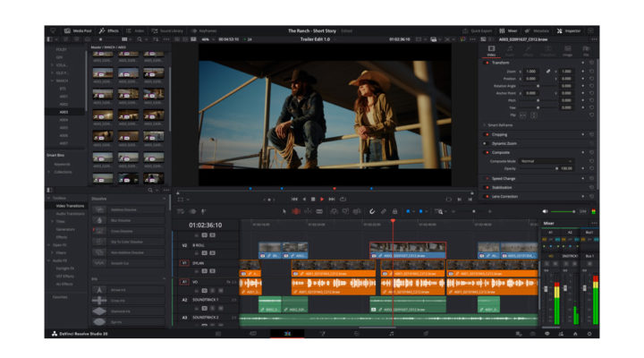The image size is (644, 358).
Task: Enable the Dynamic Zoom switch
Action: pos(485,143)
